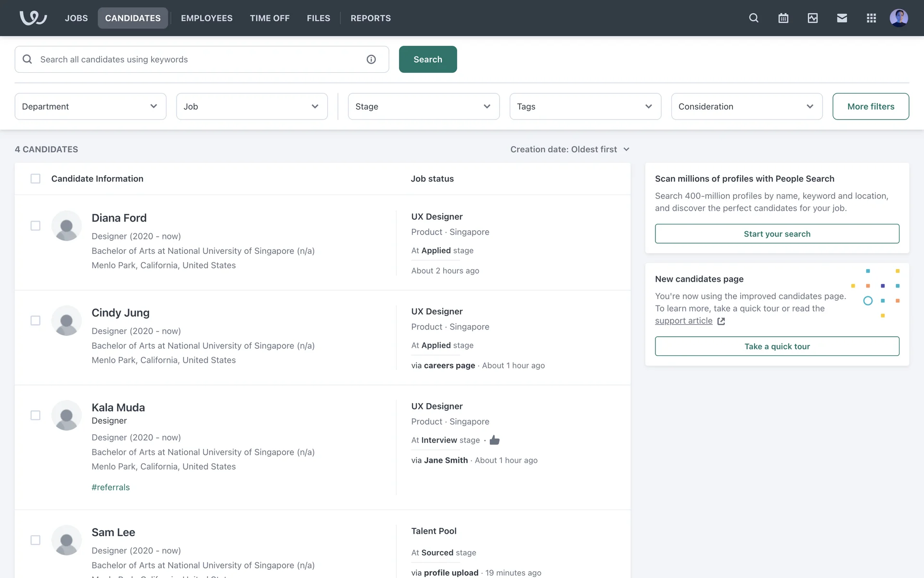Screen dimensions: 924x578
Task: Tick the checkbox next to Cindy Jung
Action: 36,321
